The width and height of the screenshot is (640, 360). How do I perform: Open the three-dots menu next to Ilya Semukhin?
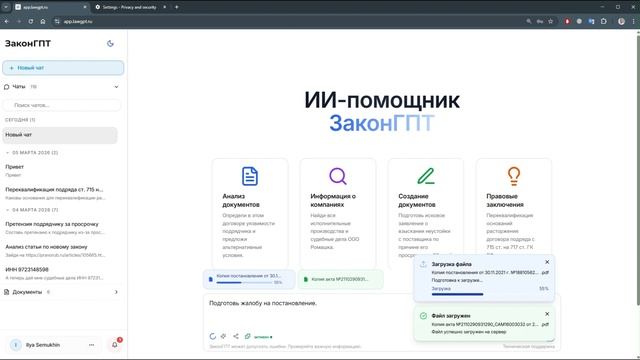(x=91, y=345)
